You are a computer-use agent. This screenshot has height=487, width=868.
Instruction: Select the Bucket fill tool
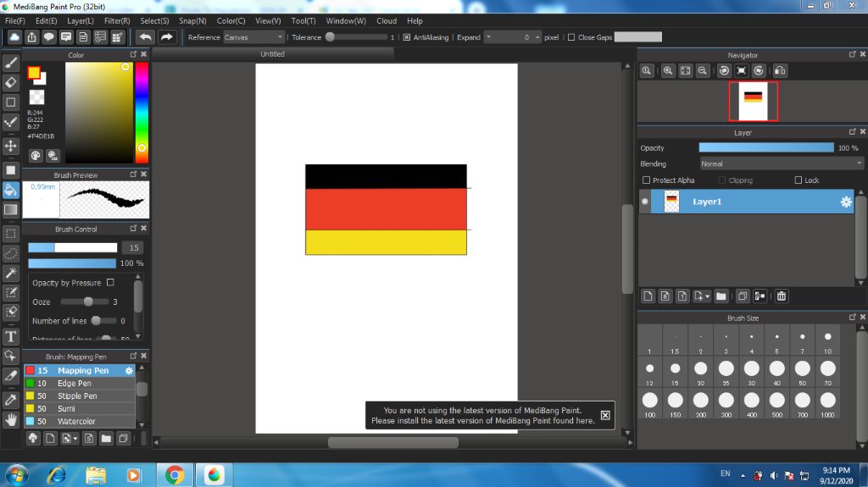[x=10, y=190]
